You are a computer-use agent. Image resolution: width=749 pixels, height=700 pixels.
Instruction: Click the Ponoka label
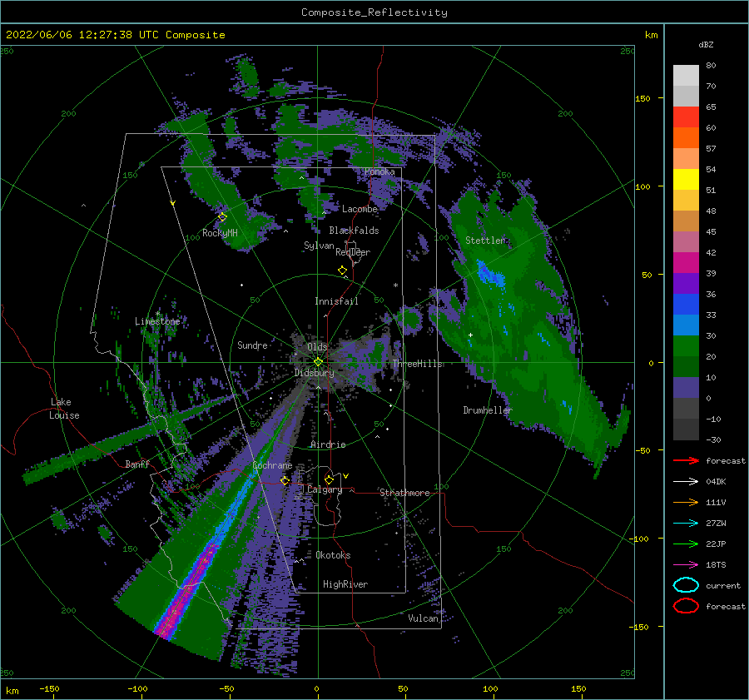pos(379,171)
